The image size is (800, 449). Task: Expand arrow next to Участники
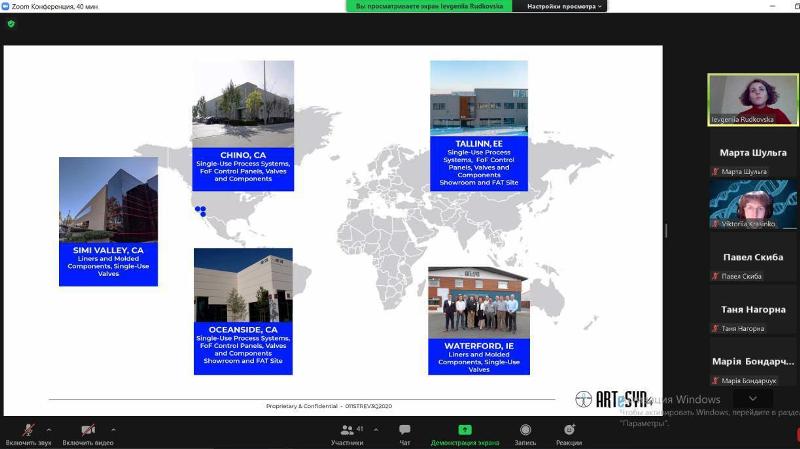click(x=376, y=430)
